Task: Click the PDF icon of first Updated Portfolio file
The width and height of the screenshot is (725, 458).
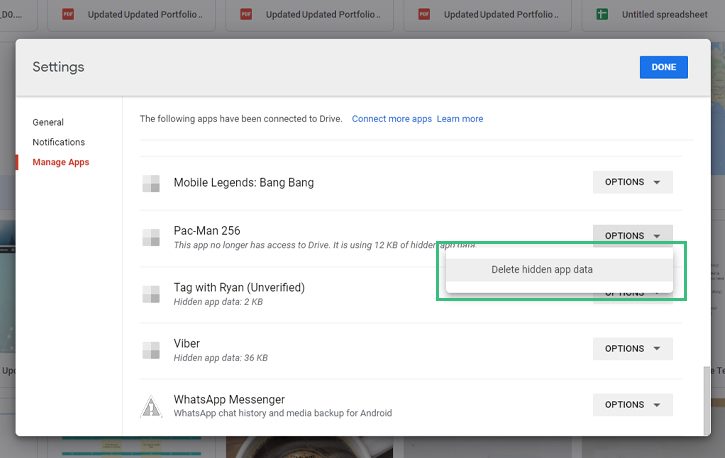Action: point(68,14)
